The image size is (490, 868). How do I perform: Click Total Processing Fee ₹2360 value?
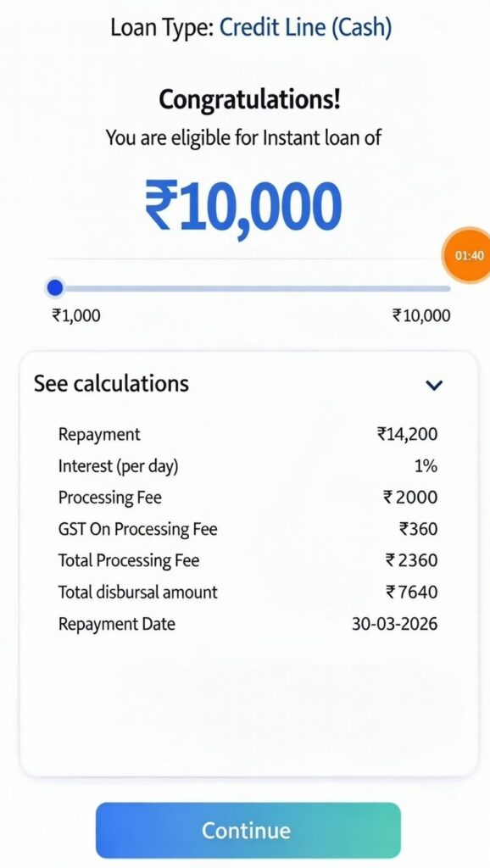click(411, 560)
